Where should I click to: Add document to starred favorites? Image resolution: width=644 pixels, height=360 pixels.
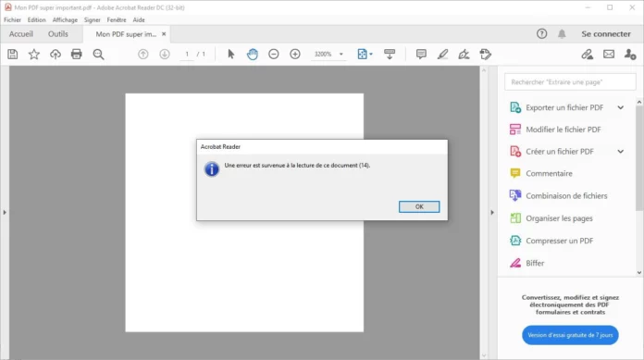point(34,55)
